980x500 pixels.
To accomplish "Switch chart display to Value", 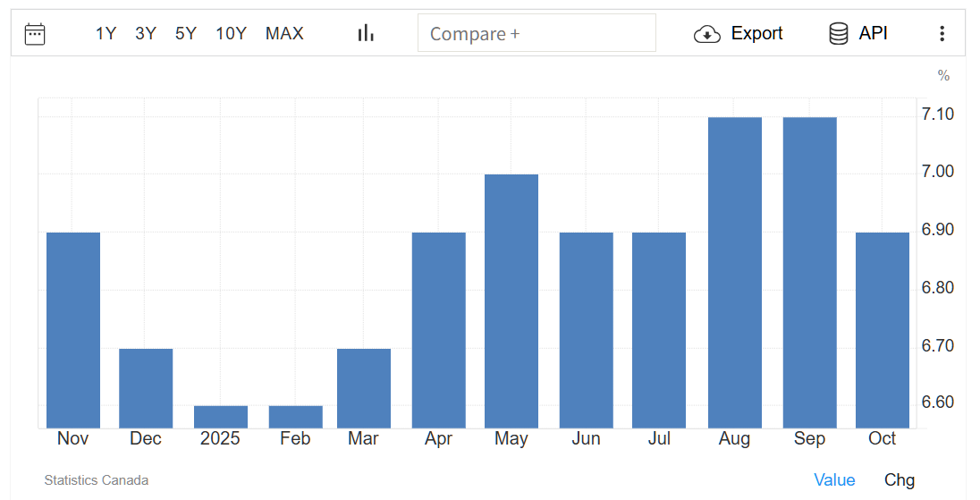I will [834, 480].
